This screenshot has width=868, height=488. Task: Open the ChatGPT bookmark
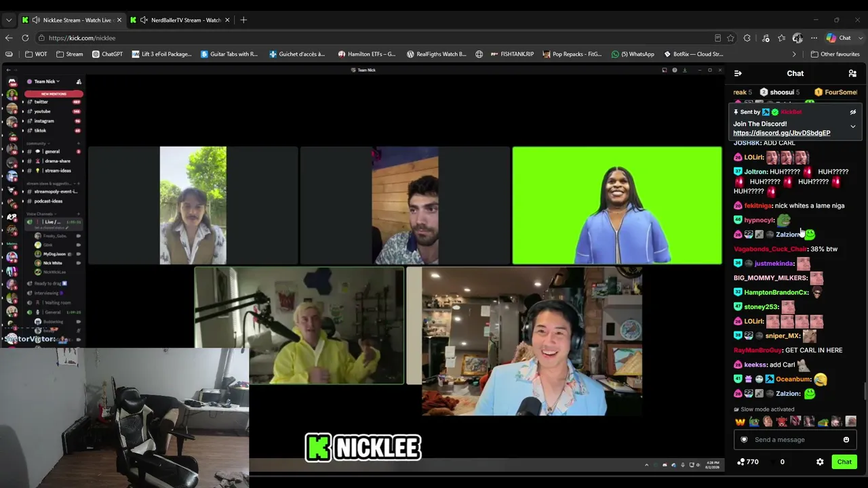click(107, 54)
